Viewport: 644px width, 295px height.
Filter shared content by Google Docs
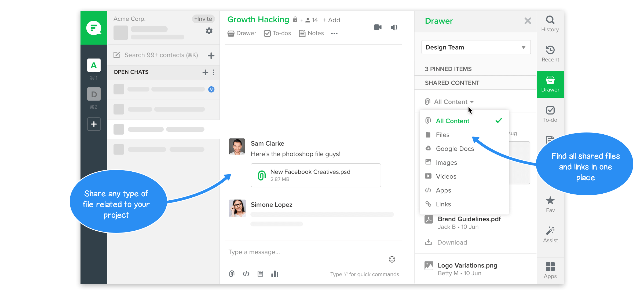(x=464, y=149)
